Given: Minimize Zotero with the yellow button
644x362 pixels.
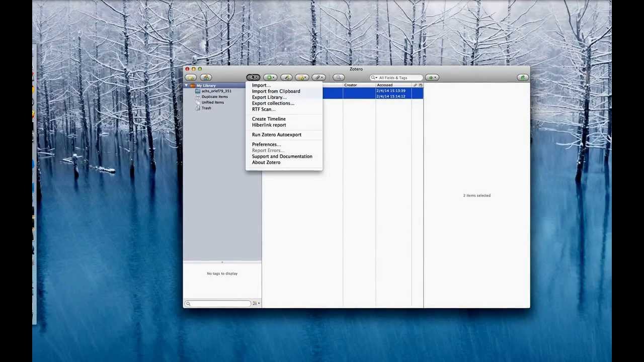Looking at the screenshot, I should 194,69.
